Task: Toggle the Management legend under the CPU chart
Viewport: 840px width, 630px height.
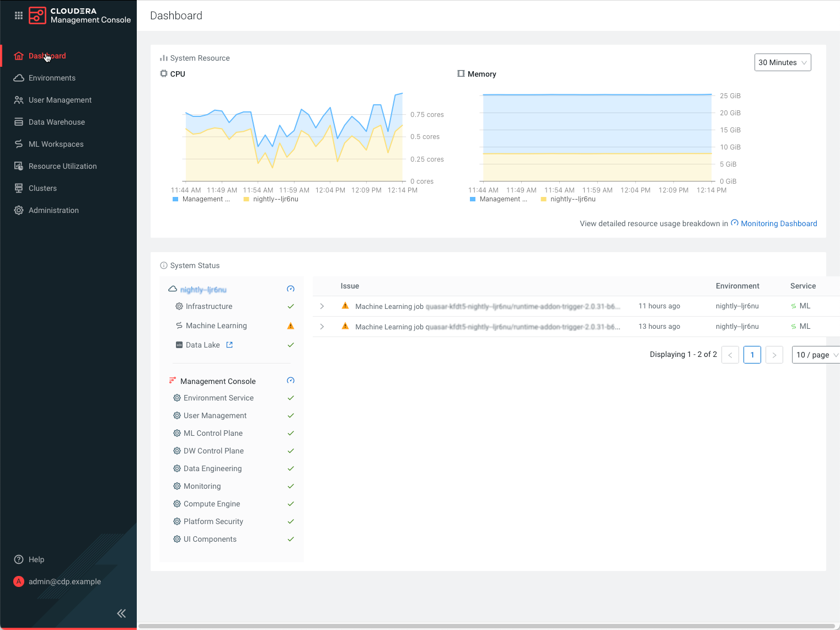Action: pyautogui.click(x=202, y=199)
